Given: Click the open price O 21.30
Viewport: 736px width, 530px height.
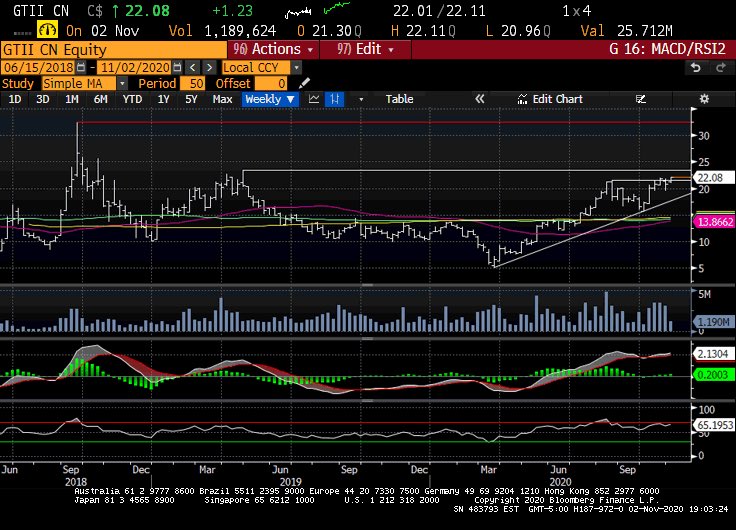Looking at the screenshot, I should click(329, 31).
